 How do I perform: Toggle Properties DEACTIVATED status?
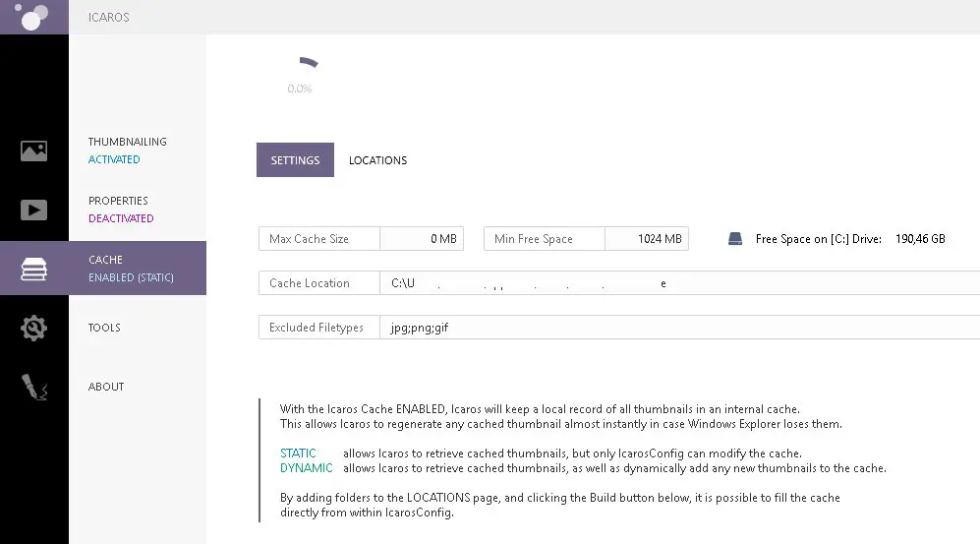[x=121, y=218]
